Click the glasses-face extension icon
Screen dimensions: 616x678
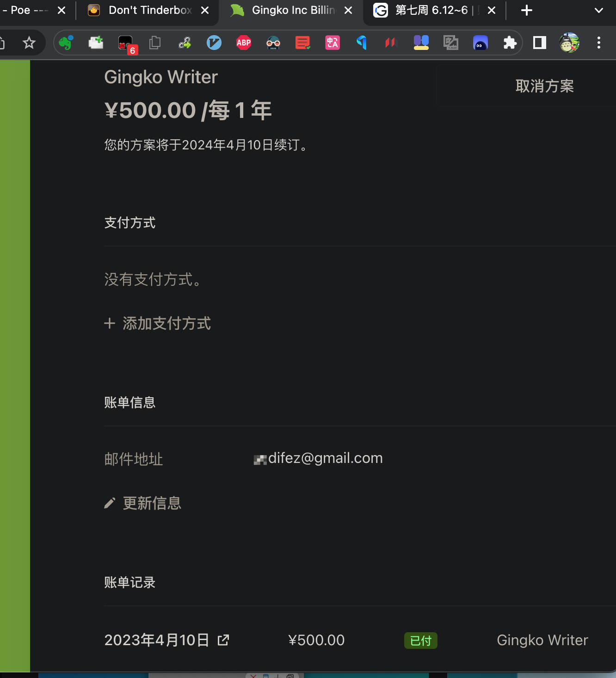pos(273,43)
